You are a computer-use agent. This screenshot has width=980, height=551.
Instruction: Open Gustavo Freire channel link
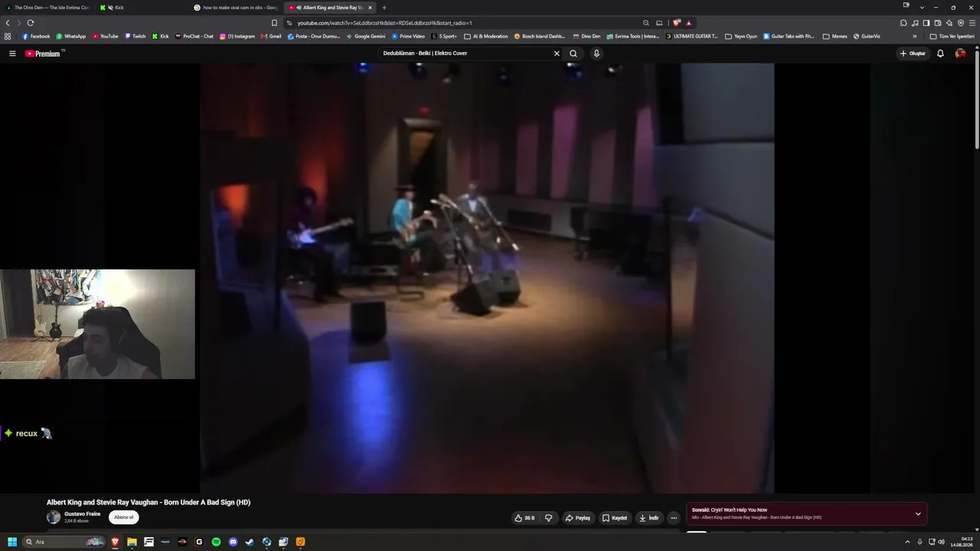click(x=82, y=514)
